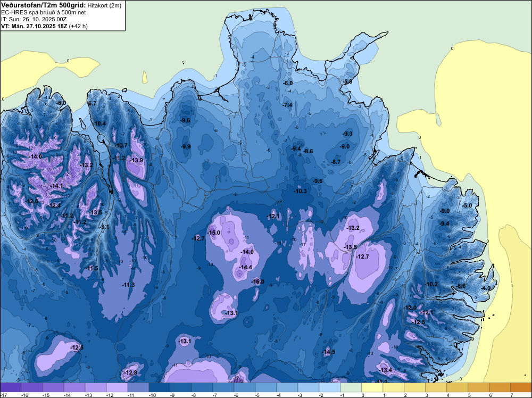Point at the -14.4 temperature reading

tap(246, 267)
